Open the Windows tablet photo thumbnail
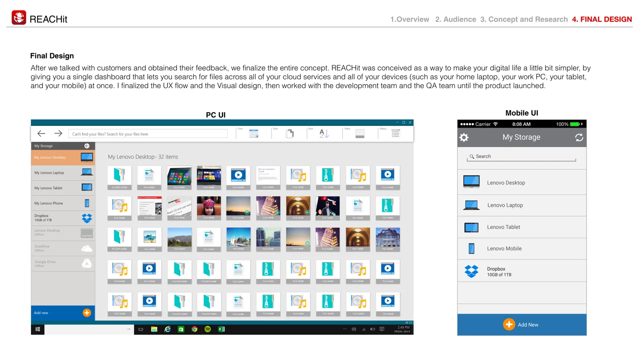 click(x=179, y=178)
